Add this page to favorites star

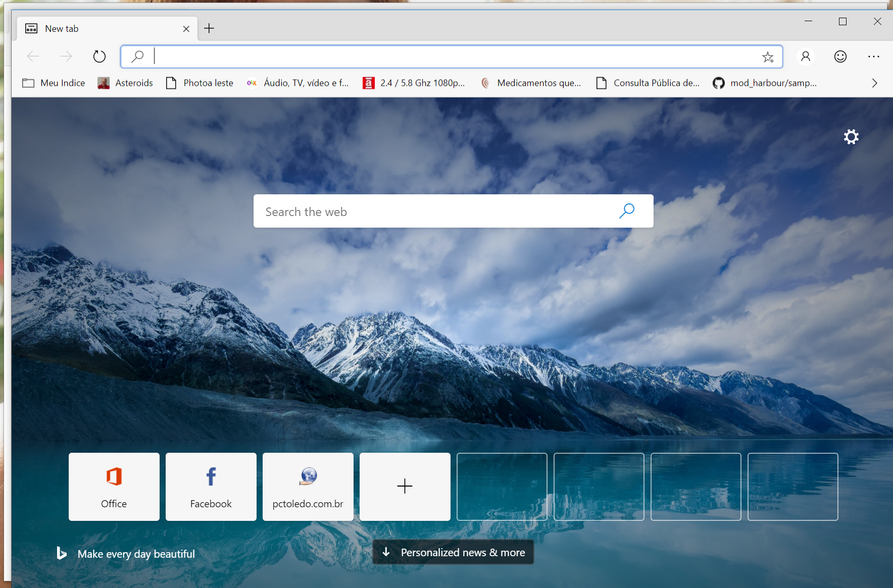[x=768, y=57]
